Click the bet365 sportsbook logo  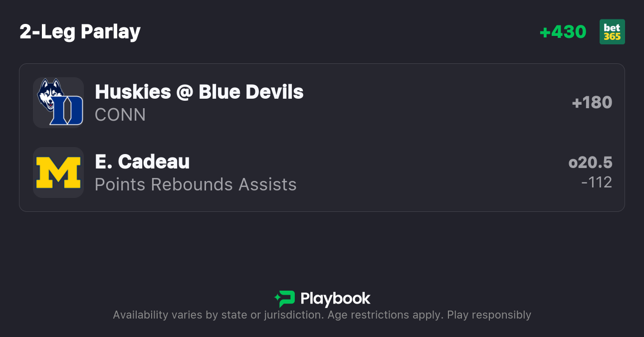(x=612, y=32)
